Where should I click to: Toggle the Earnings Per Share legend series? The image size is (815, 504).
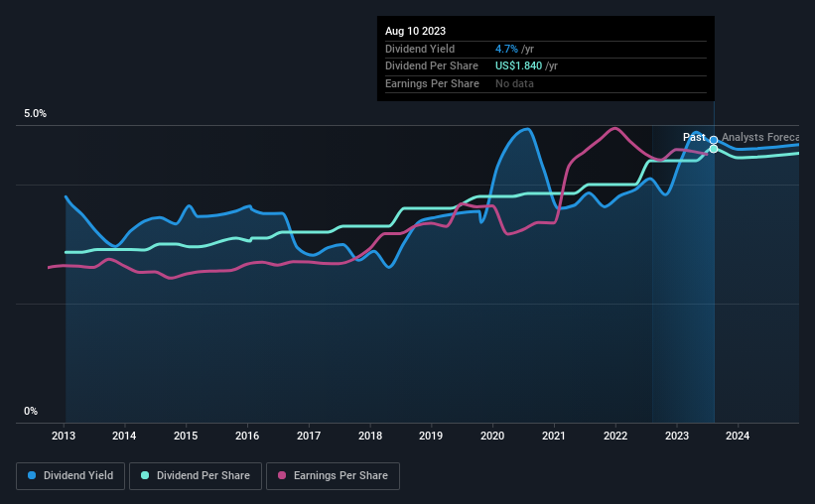(334, 476)
